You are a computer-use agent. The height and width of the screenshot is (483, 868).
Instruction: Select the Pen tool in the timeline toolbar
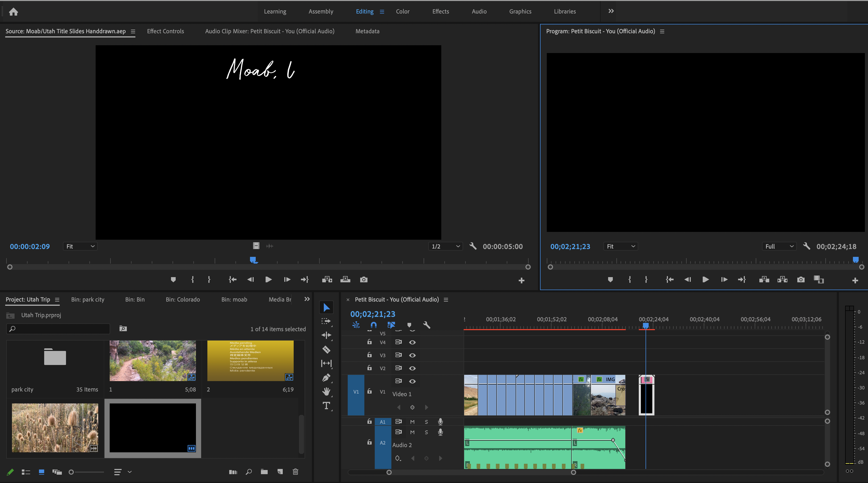(x=326, y=377)
